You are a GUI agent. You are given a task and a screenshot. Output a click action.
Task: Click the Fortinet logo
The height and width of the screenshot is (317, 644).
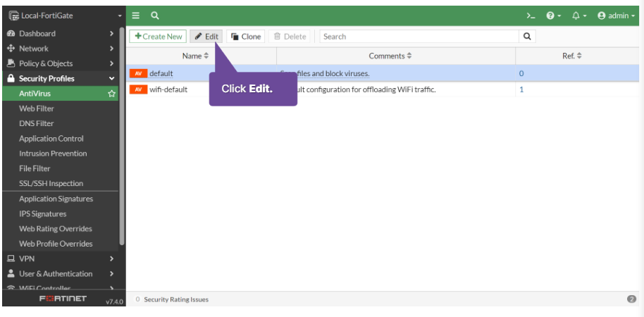pyautogui.click(x=63, y=299)
